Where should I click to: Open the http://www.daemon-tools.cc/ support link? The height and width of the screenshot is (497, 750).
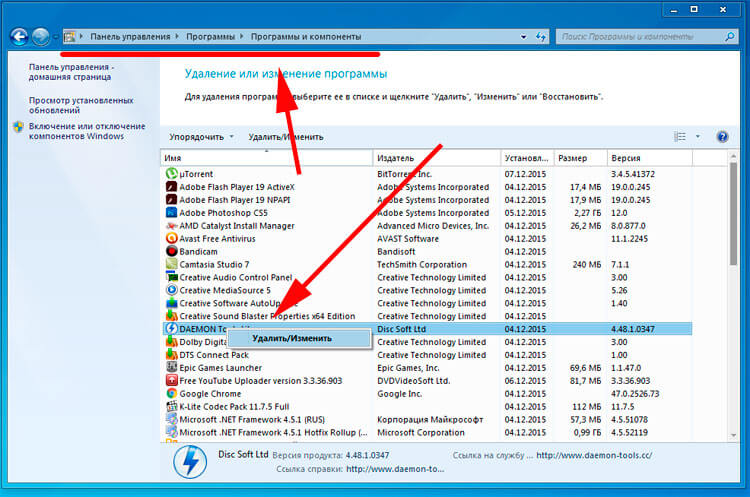[x=594, y=455]
